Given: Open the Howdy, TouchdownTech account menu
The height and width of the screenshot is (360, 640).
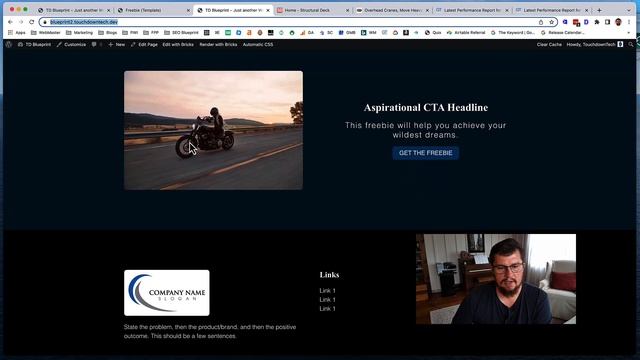Looking at the screenshot, I should pos(595,44).
